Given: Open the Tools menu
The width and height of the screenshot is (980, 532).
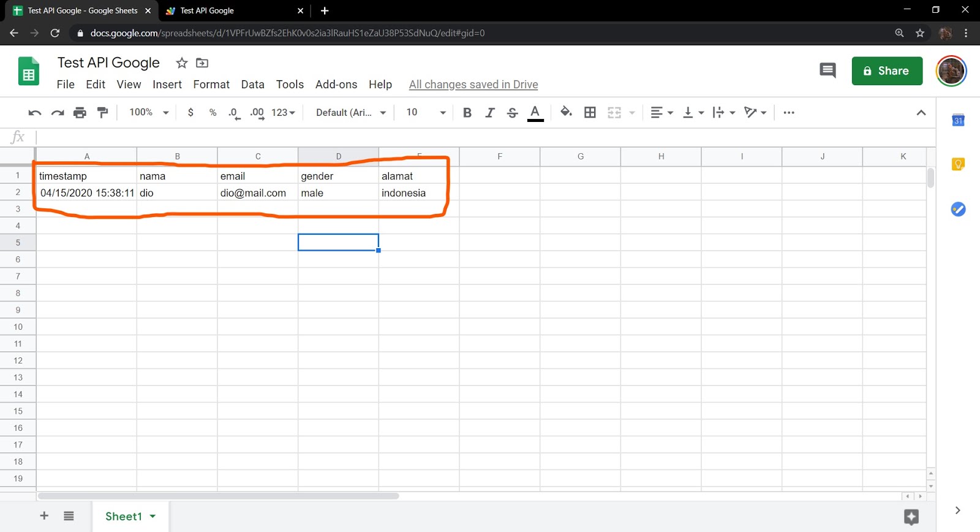Looking at the screenshot, I should [x=290, y=85].
